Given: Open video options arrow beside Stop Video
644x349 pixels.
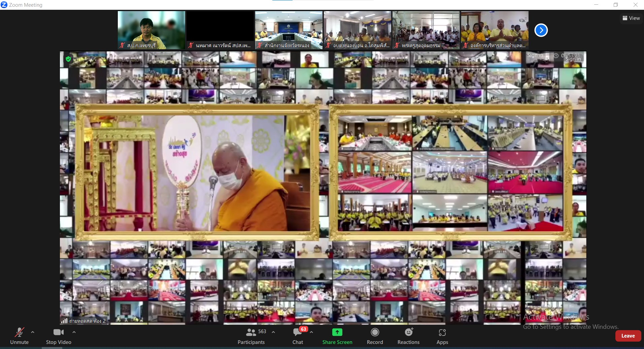Looking at the screenshot, I should (74, 332).
